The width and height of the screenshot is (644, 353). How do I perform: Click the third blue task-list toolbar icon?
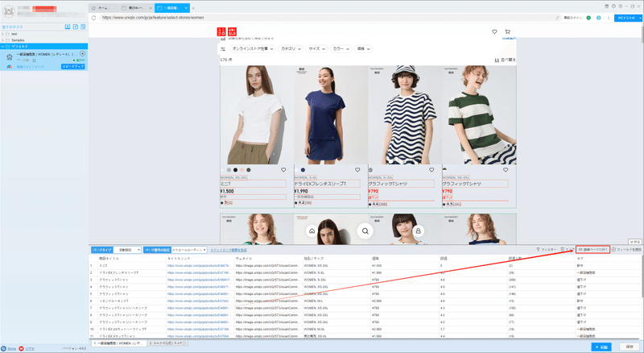click(83, 27)
